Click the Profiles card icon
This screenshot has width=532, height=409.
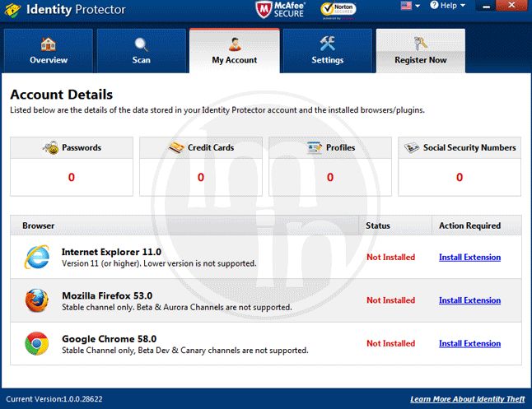tap(314, 148)
